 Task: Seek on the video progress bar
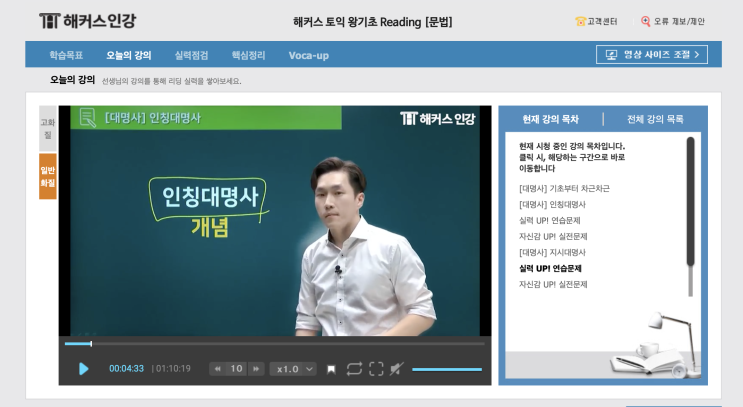275,344
